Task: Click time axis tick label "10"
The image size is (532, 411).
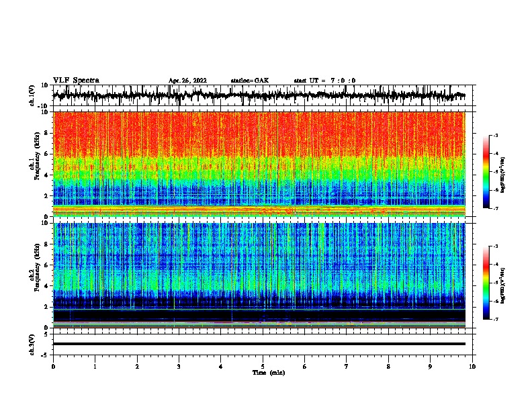Action: coord(472,367)
